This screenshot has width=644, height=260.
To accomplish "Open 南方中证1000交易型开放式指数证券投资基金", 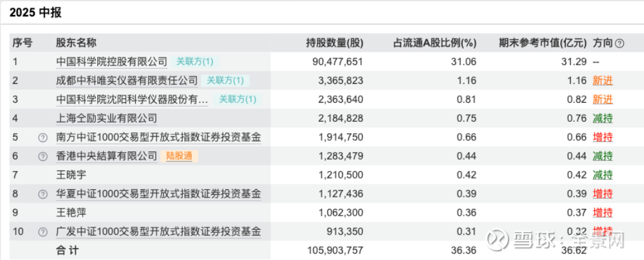I will click(158, 138).
